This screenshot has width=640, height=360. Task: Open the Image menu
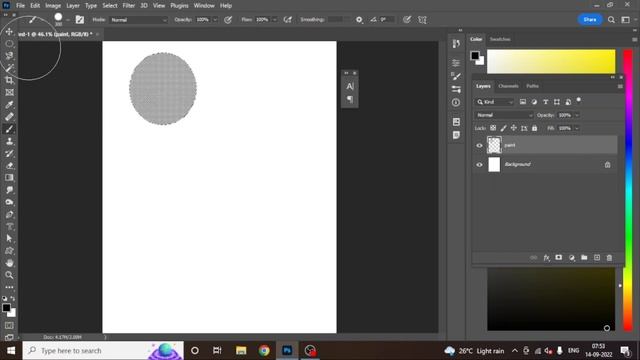[x=53, y=6]
